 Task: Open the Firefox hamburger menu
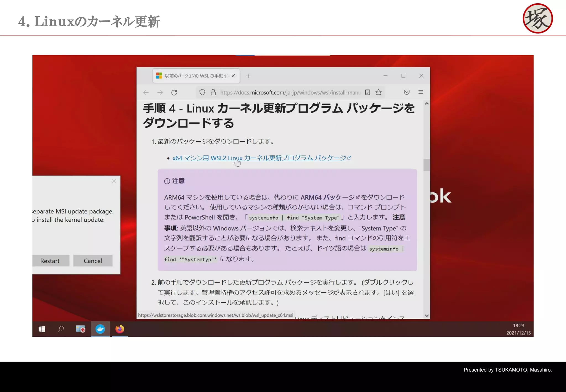click(421, 92)
